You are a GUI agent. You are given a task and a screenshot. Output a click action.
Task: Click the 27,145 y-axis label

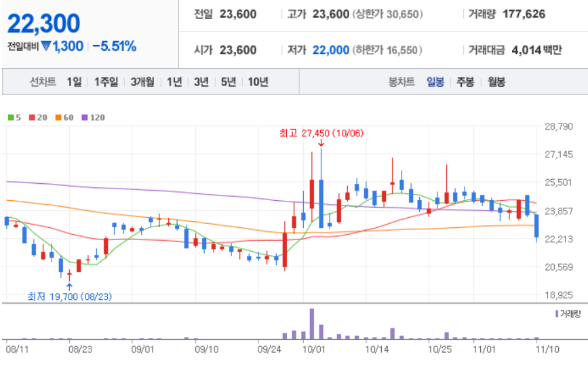(x=559, y=154)
